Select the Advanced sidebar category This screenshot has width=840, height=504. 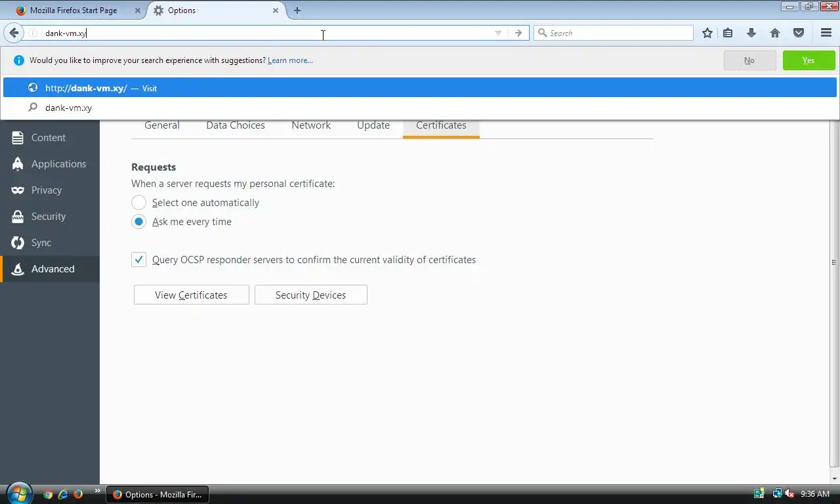tap(50, 269)
